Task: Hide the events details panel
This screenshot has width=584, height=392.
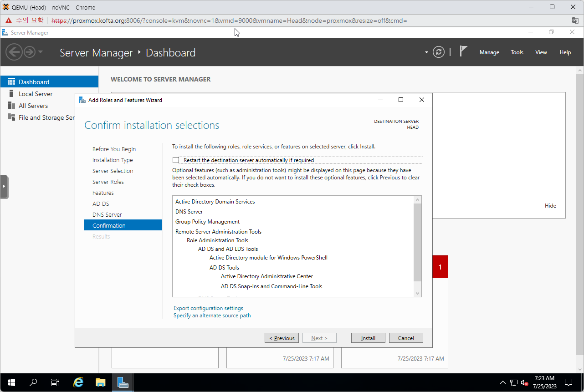Action: (550, 205)
